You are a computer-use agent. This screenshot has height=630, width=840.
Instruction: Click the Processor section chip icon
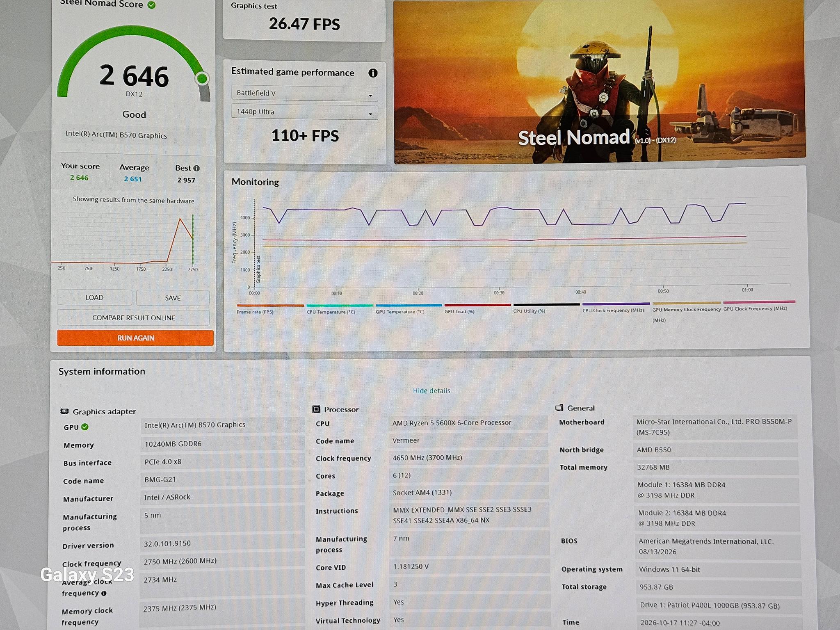pos(316,409)
